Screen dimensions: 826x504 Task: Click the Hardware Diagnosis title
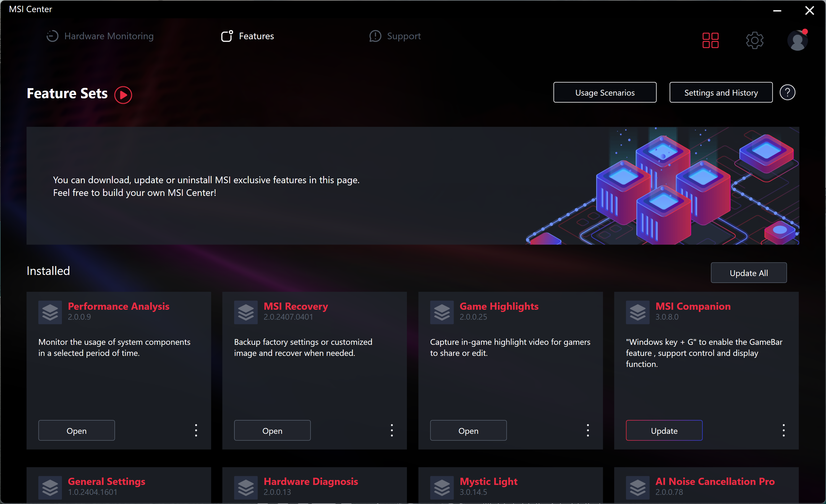click(311, 482)
